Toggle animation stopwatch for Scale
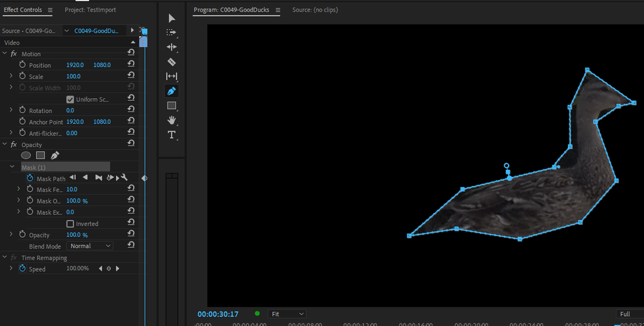 pos(22,76)
